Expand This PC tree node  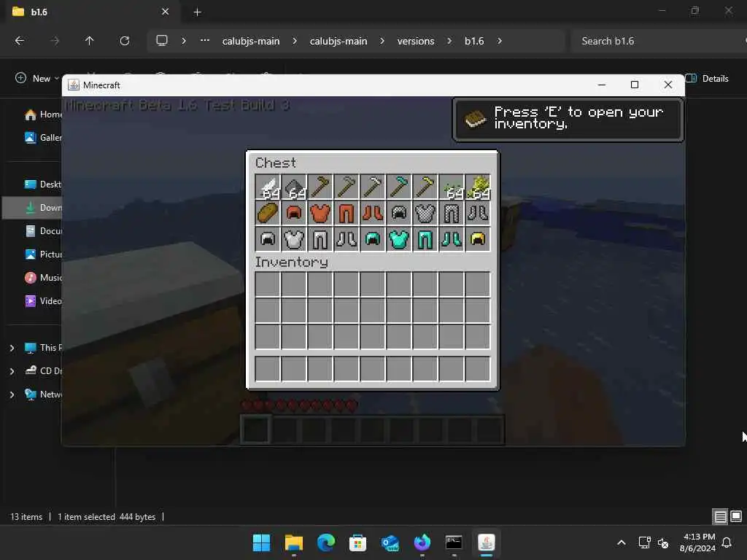click(12, 348)
